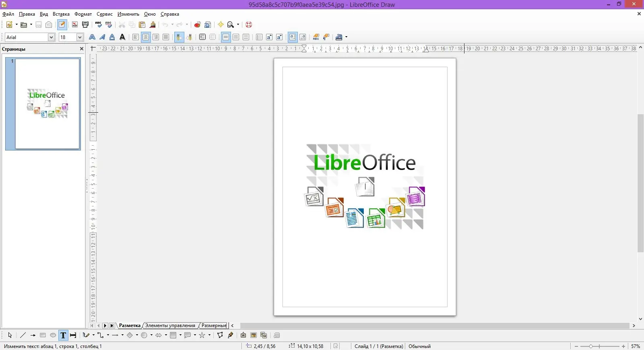Click the zoom in plus button
The height and width of the screenshot is (350, 644).
[623, 346]
